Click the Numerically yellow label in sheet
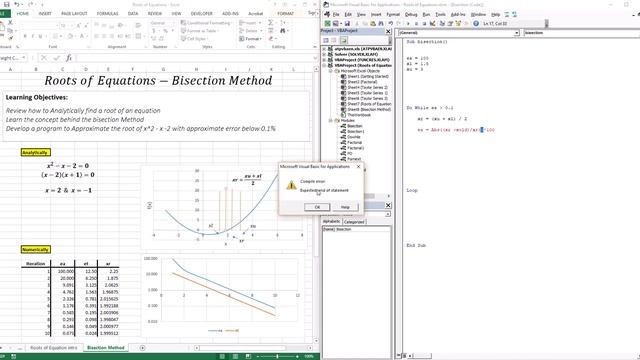 (36, 249)
